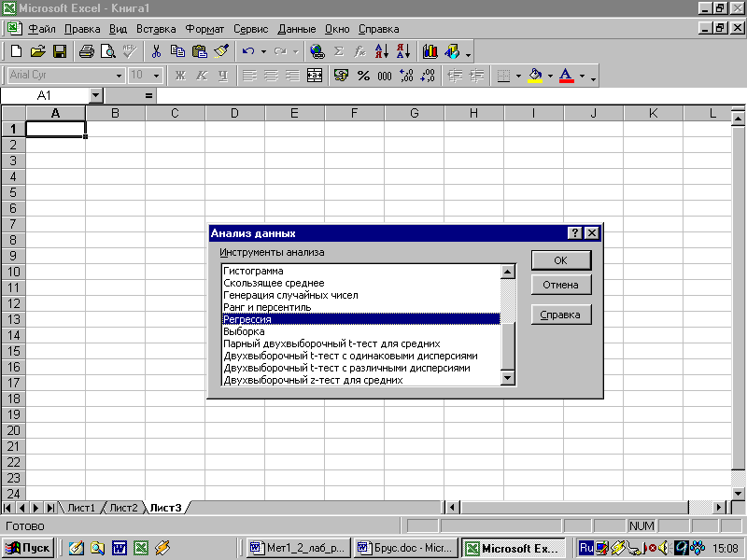
Task: Apply yellow fill color
Action: point(535,76)
